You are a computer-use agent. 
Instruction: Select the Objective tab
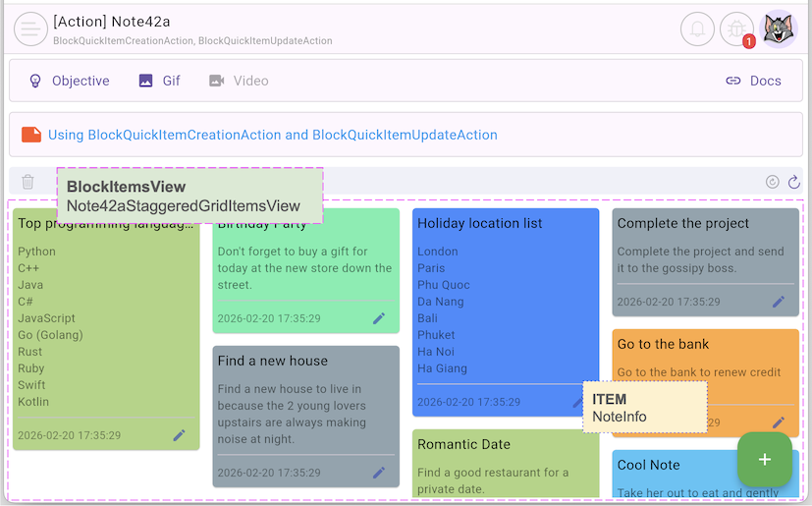point(69,81)
